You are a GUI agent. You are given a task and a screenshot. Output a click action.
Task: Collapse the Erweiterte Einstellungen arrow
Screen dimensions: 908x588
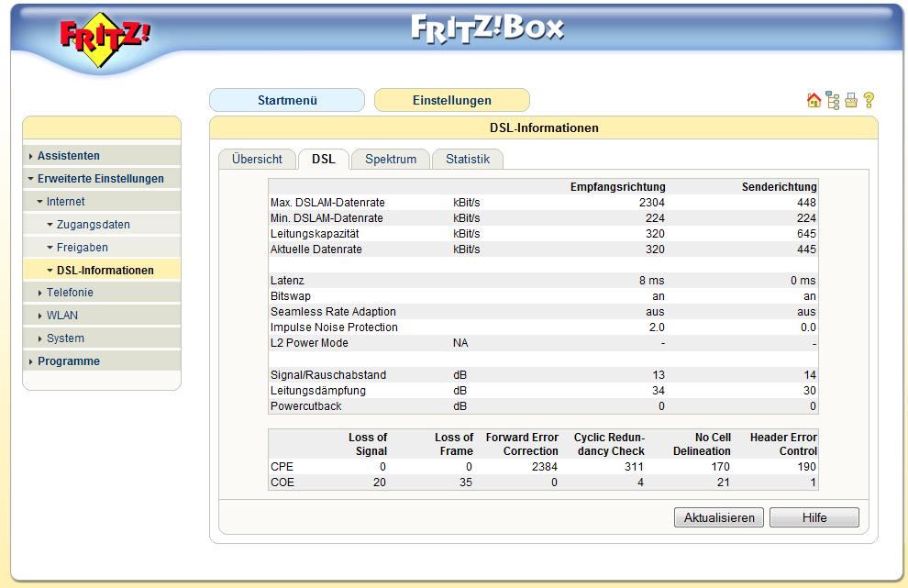click(x=30, y=179)
